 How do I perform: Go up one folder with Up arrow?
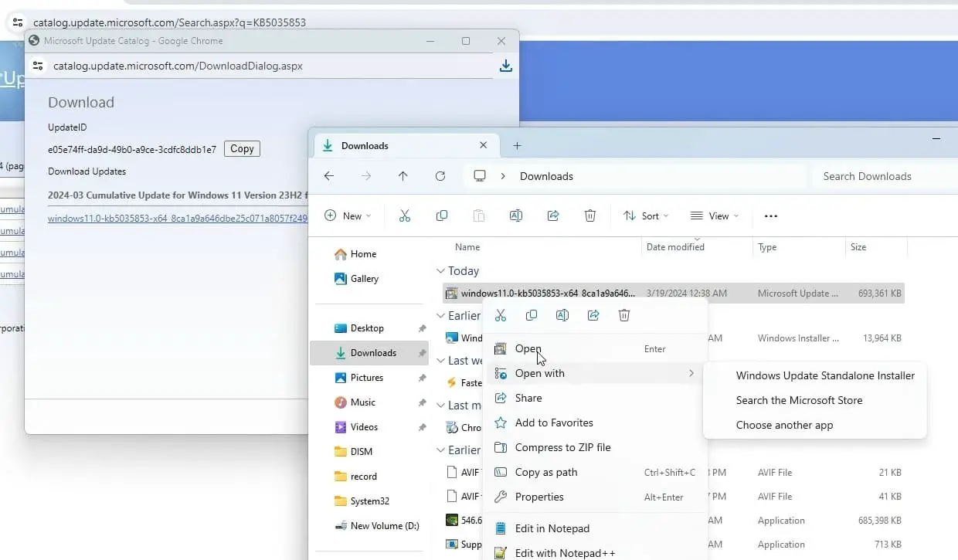tap(403, 176)
